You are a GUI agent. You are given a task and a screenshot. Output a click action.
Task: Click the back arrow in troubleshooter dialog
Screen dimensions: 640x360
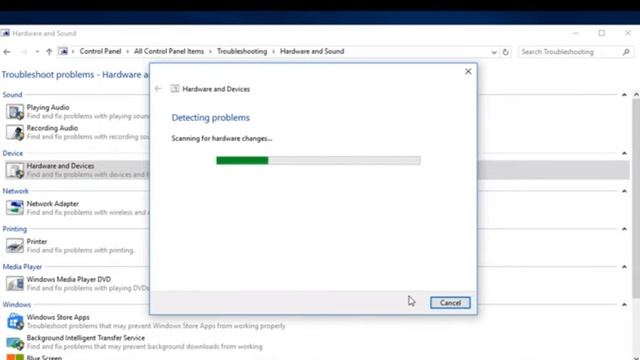pyautogui.click(x=158, y=89)
